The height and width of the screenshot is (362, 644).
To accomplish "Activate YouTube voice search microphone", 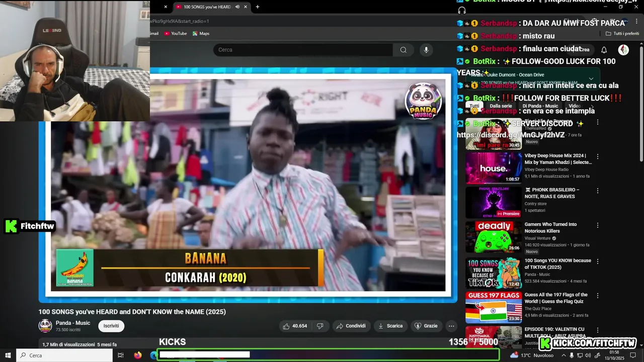I will click(x=426, y=50).
